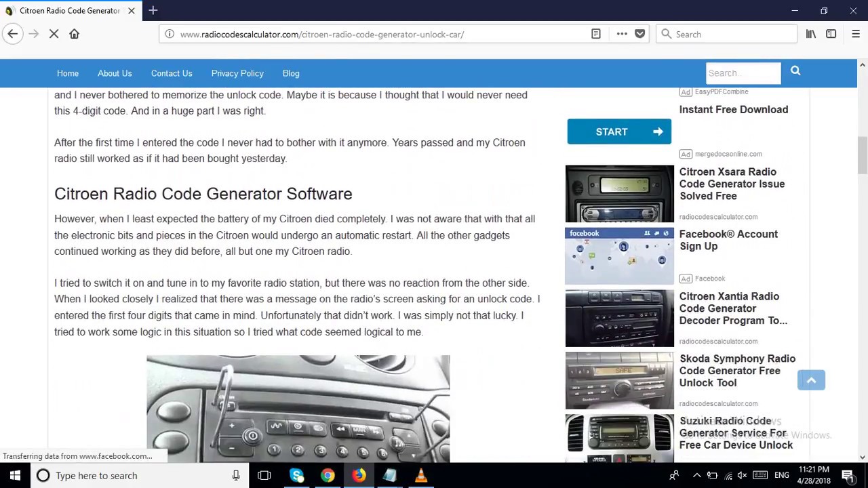Screen dimensions: 868x488
Task: Open Facebook Account Sign Up ad
Action: click(728, 240)
